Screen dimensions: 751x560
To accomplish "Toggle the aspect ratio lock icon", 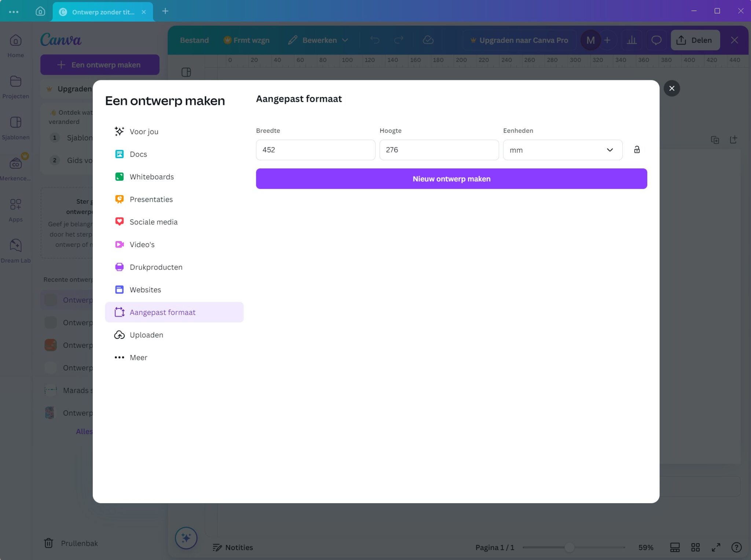I will (x=637, y=150).
